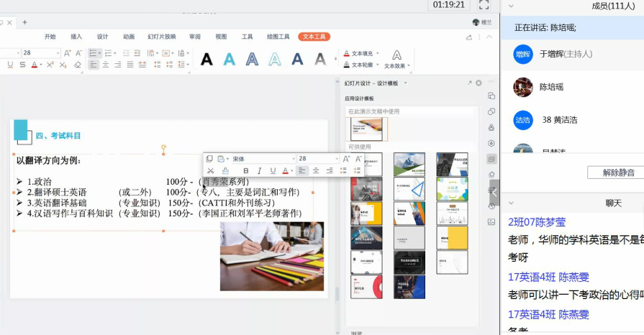Click the eraser clear-formatting icon in ribbon

(x=78, y=65)
